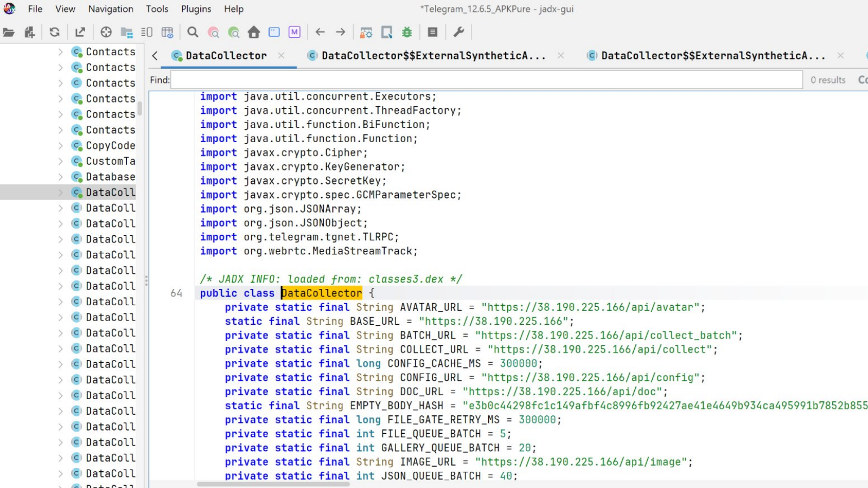Image resolution: width=868 pixels, height=488 pixels.
Task: Click TLRPC in the org.telegram.tgnet import
Action: (378, 237)
